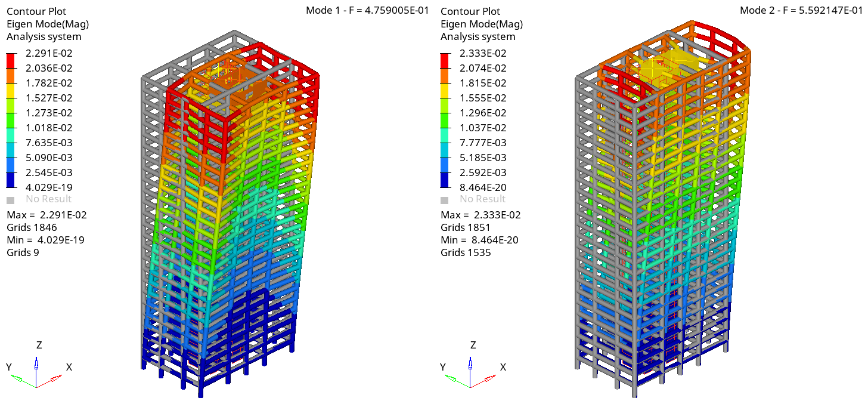This screenshot has width=868, height=401.
Task: Click the red band in the left legend
Action: [x=11, y=60]
